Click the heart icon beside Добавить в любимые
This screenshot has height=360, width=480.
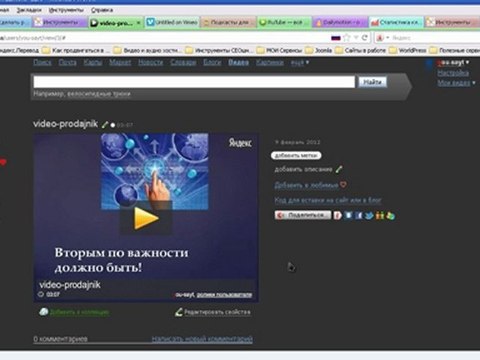(343, 184)
